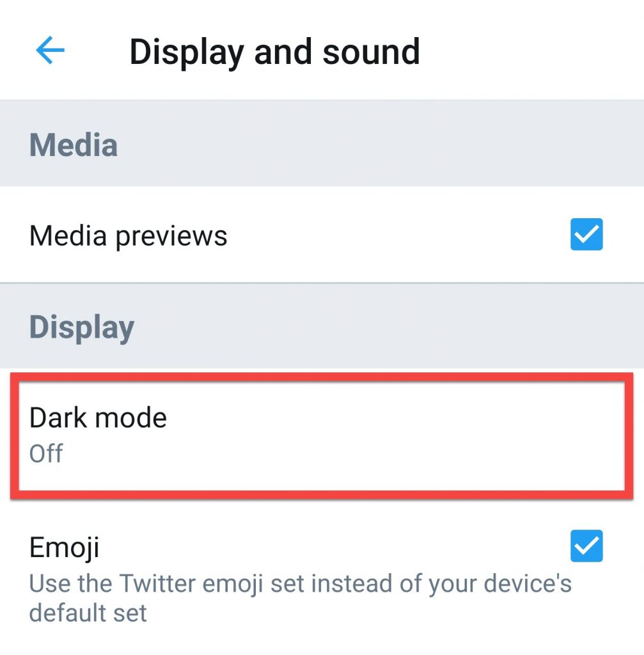Screen dimensions: 644x655
Task: Tap the 'Off' value under Dark mode
Action: (x=46, y=454)
